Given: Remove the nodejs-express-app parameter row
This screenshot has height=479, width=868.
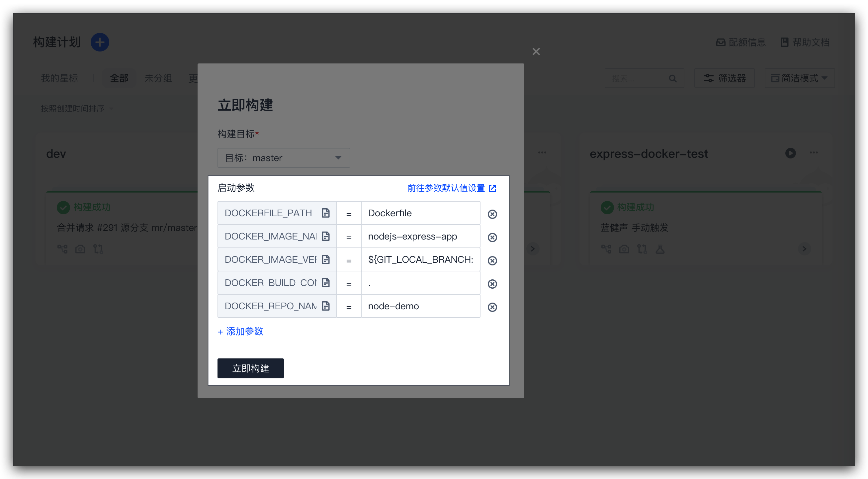Looking at the screenshot, I should click(x=492, y=237).
